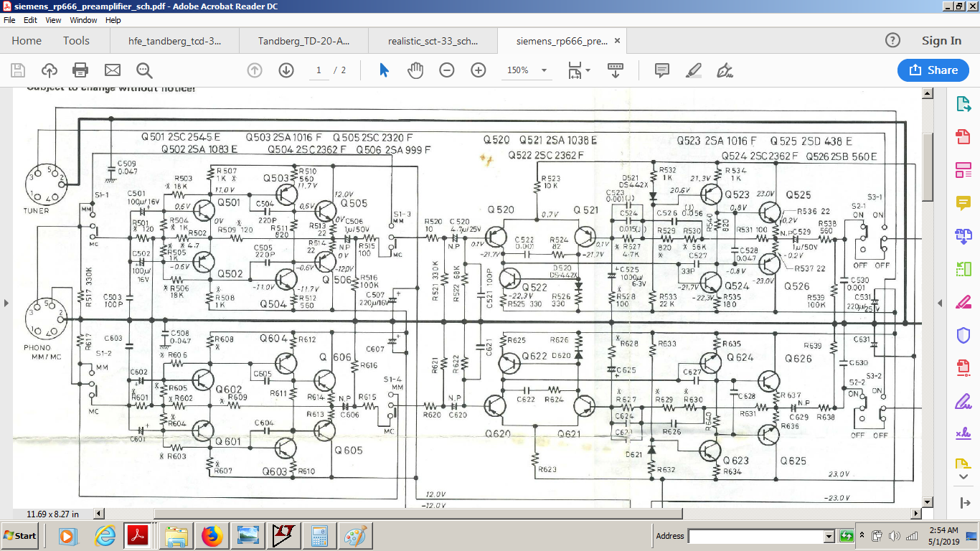Viewport: 980px width, 551px height.
Task: Open Edit PDF tool in right pane
Action: (963, 170)
